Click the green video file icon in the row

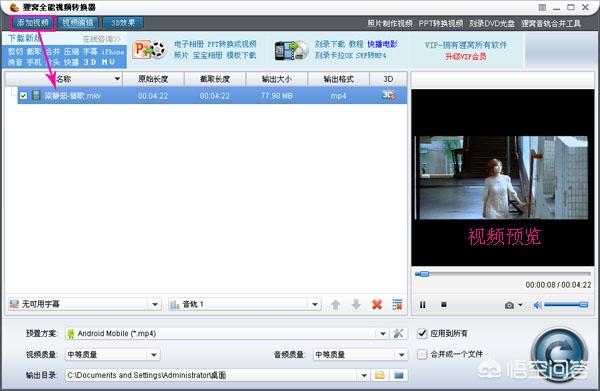click(x=36, y=95)
